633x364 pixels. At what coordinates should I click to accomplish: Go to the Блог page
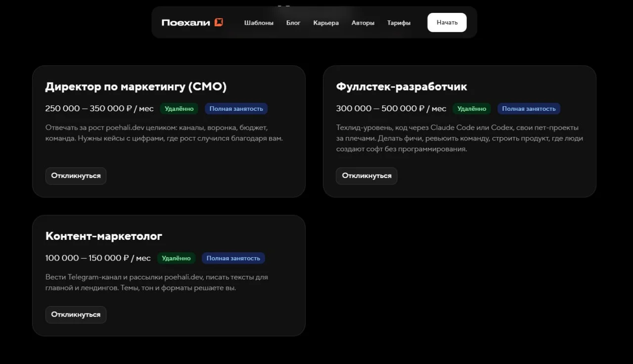[293, 23]
